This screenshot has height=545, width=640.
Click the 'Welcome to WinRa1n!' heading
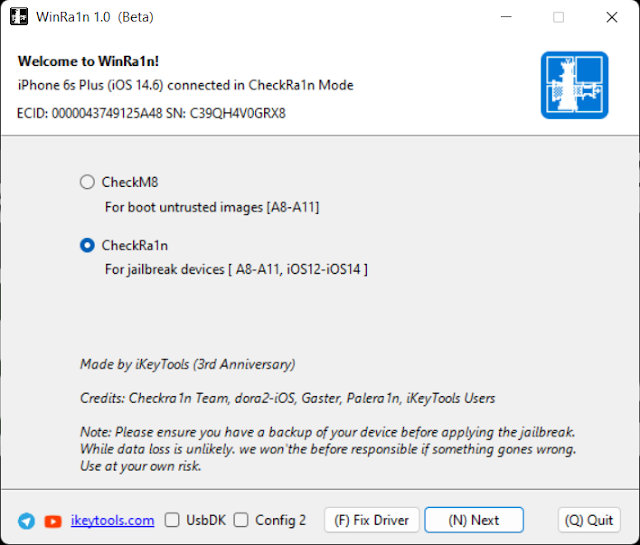88,61
